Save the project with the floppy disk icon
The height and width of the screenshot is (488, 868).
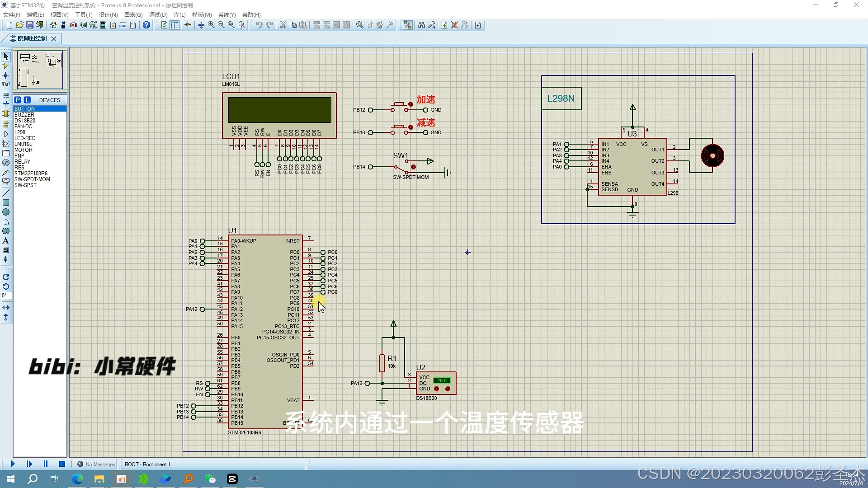pyautogui.click(x=29, y=25)
